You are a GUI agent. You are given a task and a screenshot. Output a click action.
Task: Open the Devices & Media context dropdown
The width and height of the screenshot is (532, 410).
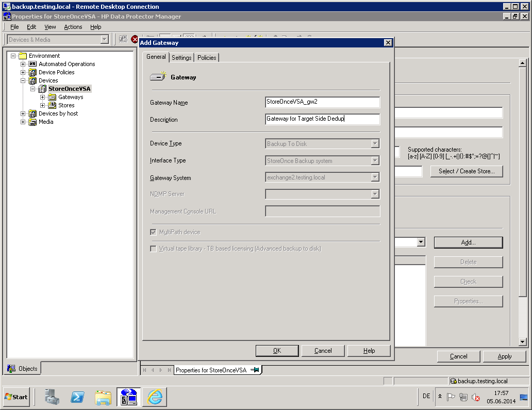point(105,40)
